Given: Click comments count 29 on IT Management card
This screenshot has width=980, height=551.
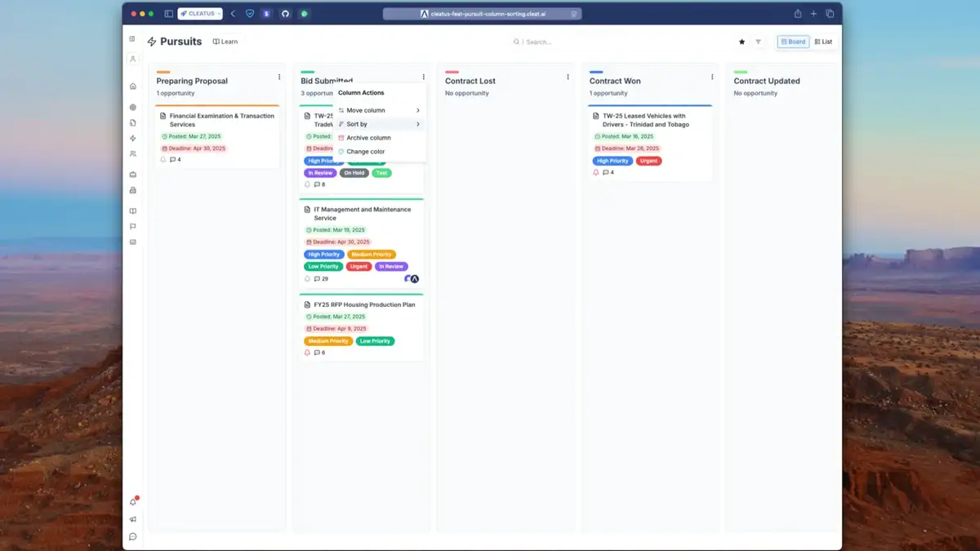Looking at the screenshot, I should coord(321,279).
